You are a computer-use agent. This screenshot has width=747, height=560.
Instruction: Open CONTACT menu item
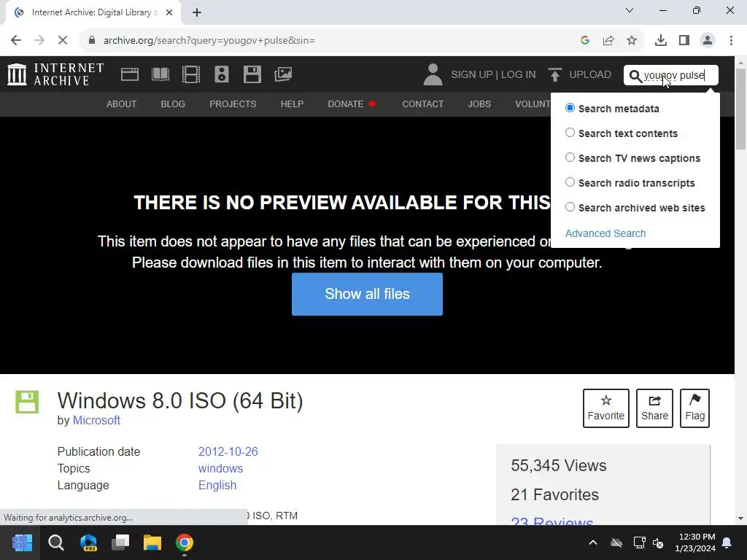click(422, 104)
